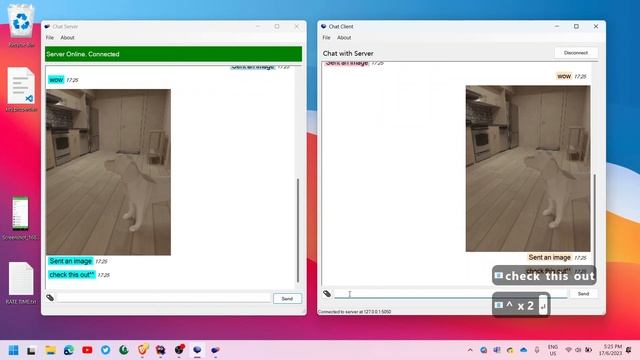Switch to second chat app taskbar icon
The image size is (640, 360).
[215, 350]
